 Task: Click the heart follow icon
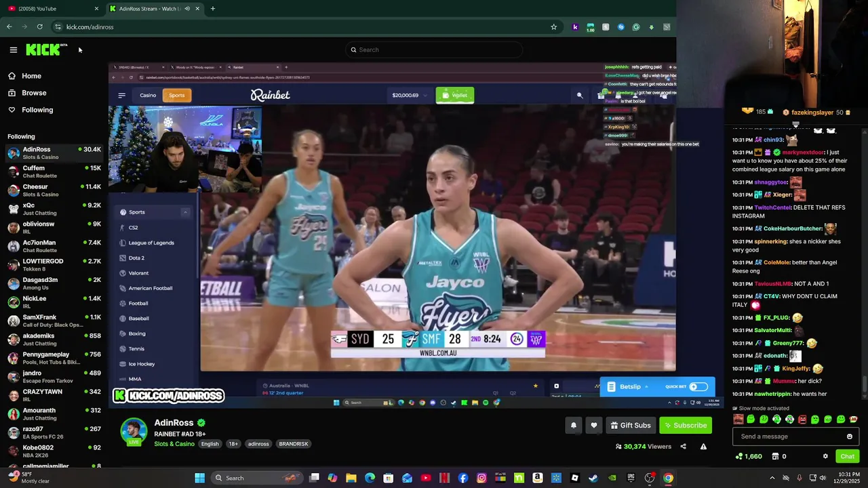pyautogui.click(x=594, y=425)
